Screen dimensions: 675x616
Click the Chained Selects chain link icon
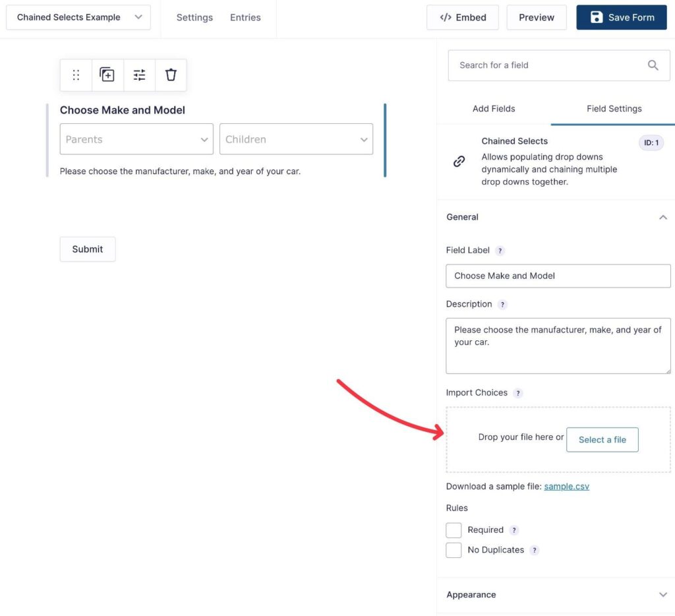click(459, 161)
